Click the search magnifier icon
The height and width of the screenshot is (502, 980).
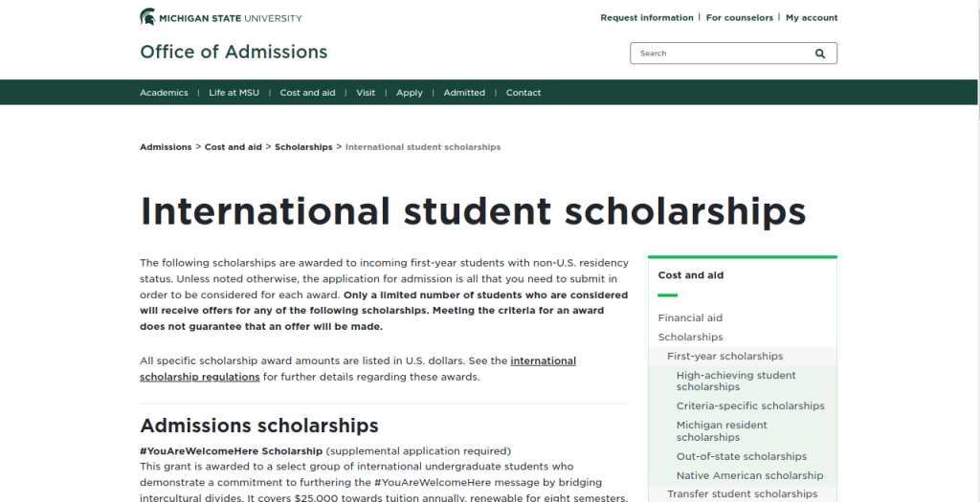(820, 54)
